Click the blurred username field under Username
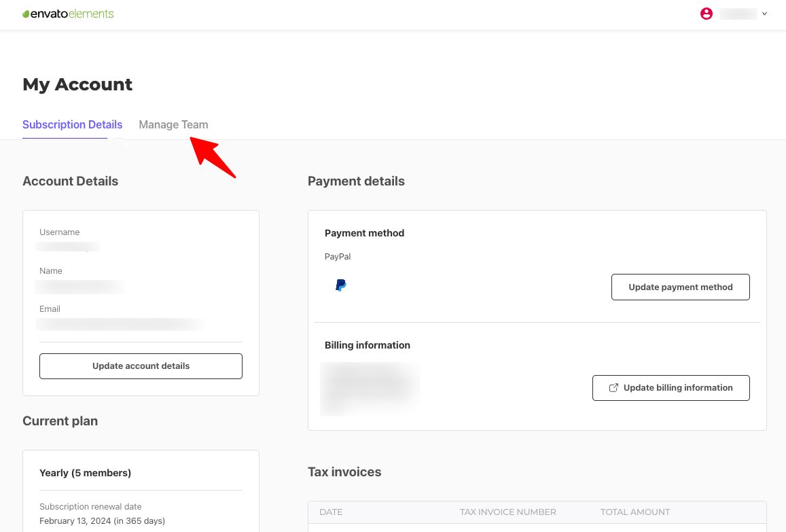The width and height of the screenshot is (786, 532). click(67, 247)
